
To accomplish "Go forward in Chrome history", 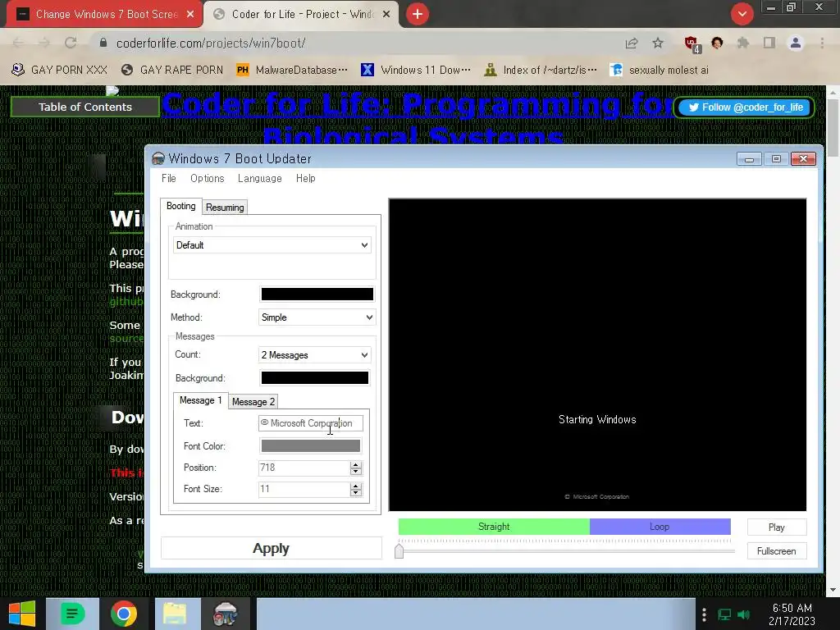I will pos(44,43).
